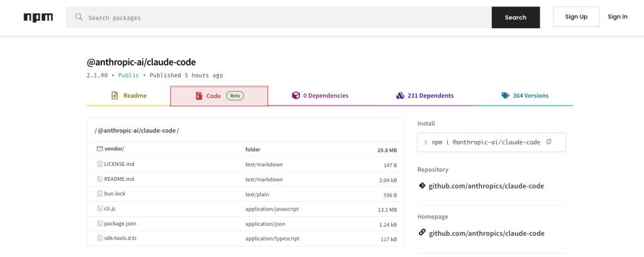Click the README.md file icon

[99, 179]
